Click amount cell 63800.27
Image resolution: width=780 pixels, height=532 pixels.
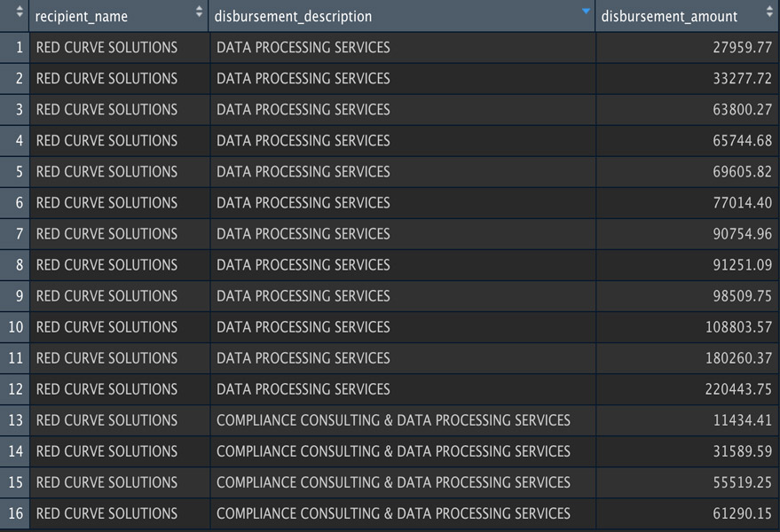pos(687,109)
